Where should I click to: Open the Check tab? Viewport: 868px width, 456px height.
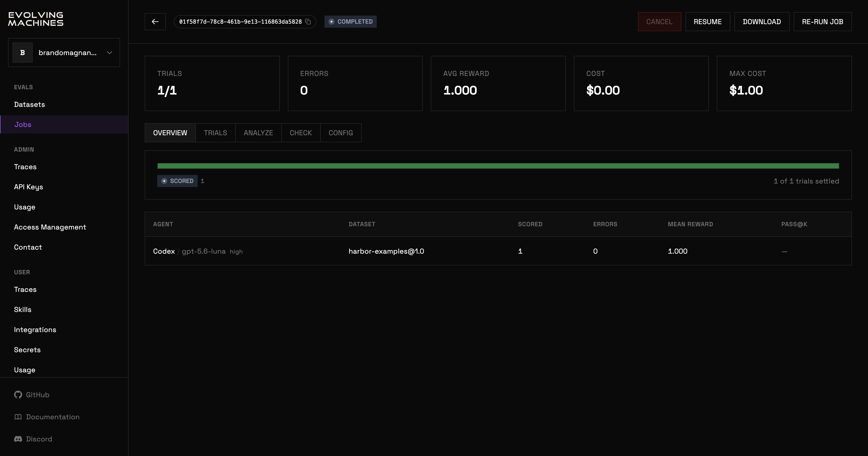[x=301, y=133]
